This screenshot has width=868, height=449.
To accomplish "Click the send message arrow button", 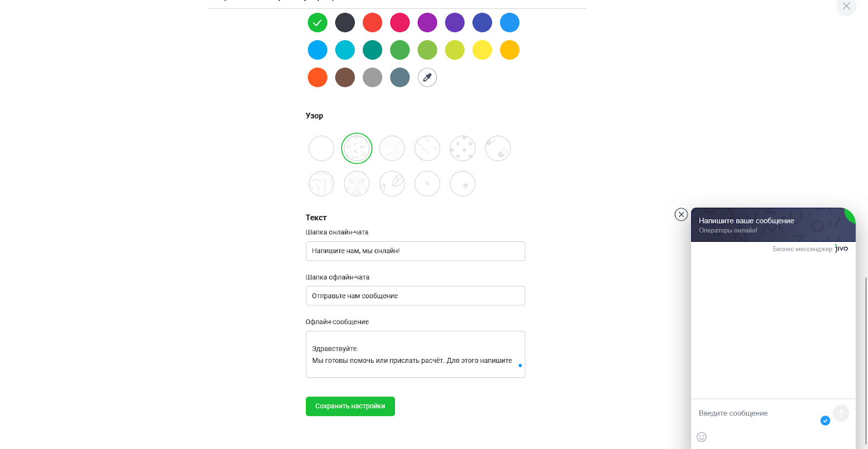I will tap(840, 413).
